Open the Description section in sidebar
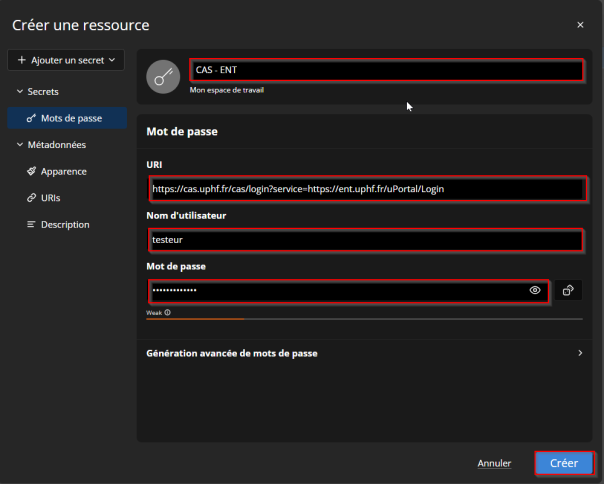 click(x=64, y=224)
